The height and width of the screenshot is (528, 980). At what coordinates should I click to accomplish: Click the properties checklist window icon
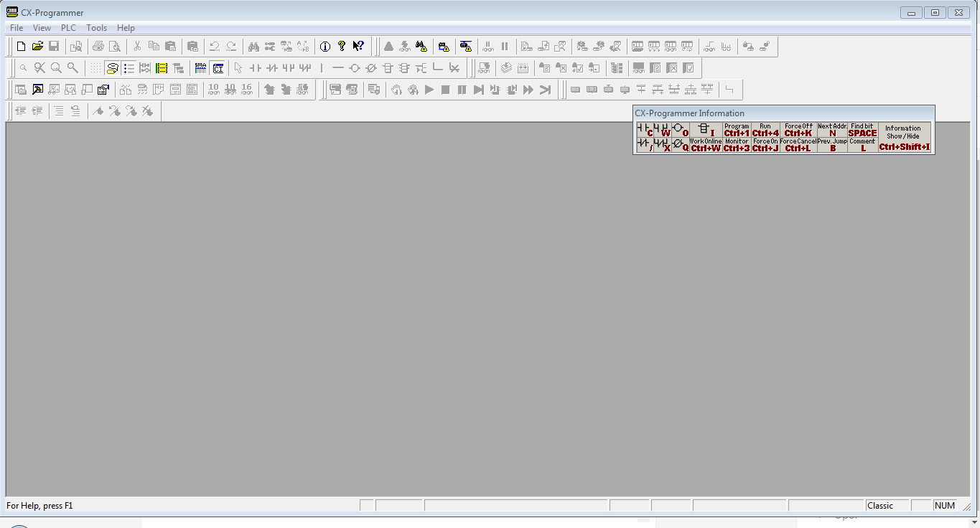coord(103,90)
